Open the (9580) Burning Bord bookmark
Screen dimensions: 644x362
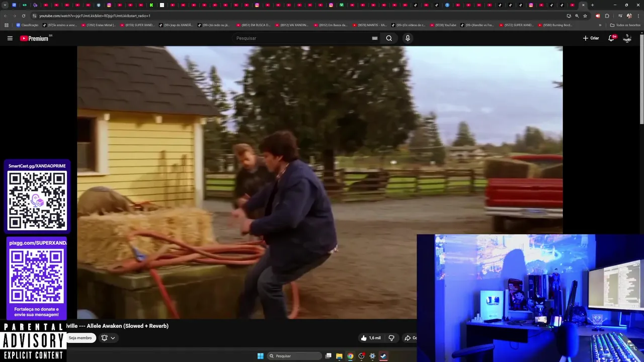(x=555, y=25)
